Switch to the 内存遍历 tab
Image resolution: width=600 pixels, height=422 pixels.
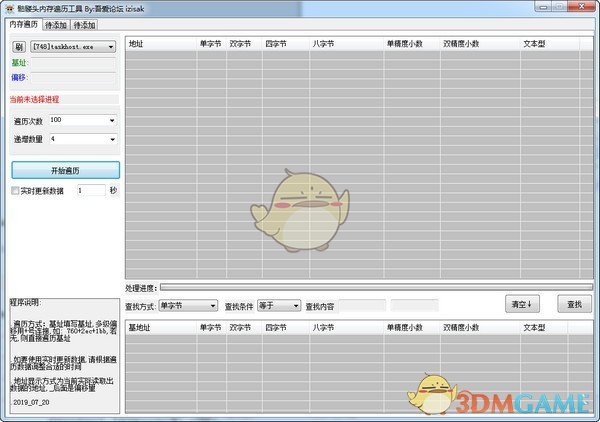coord(23,24)
